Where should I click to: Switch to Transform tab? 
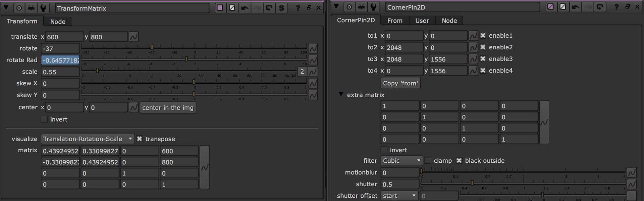22,21
